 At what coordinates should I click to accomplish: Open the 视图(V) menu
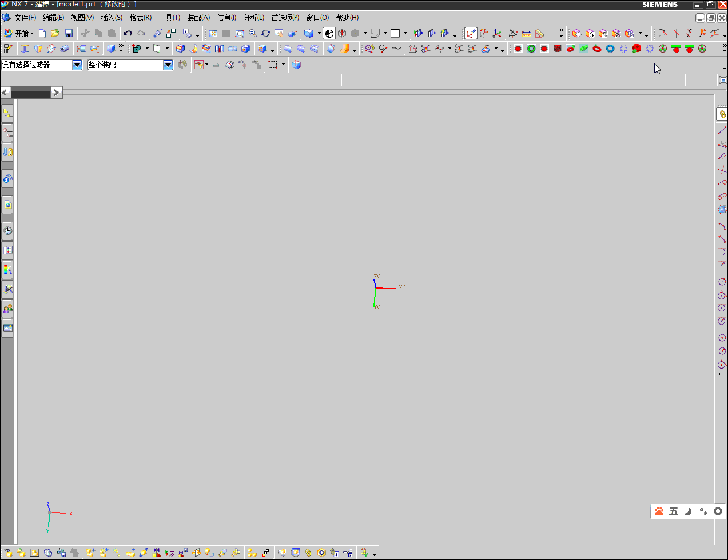tap(82, 18)
